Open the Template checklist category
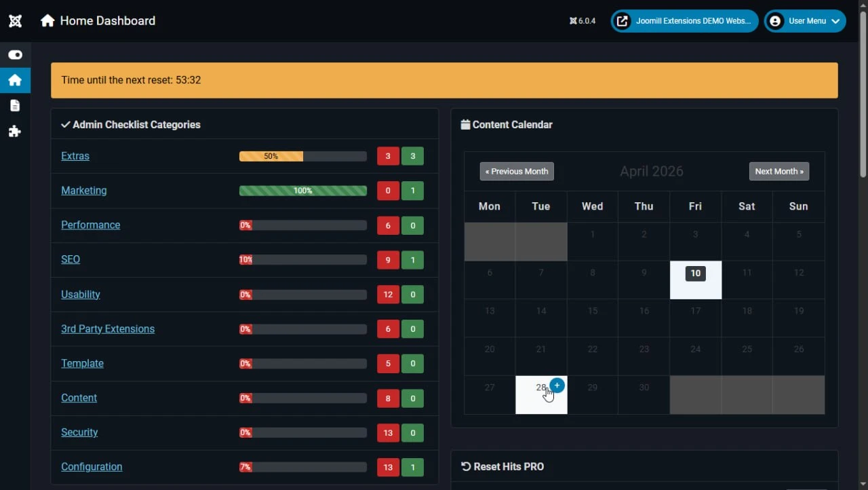868x490 pixels. (x=82, y=364)
